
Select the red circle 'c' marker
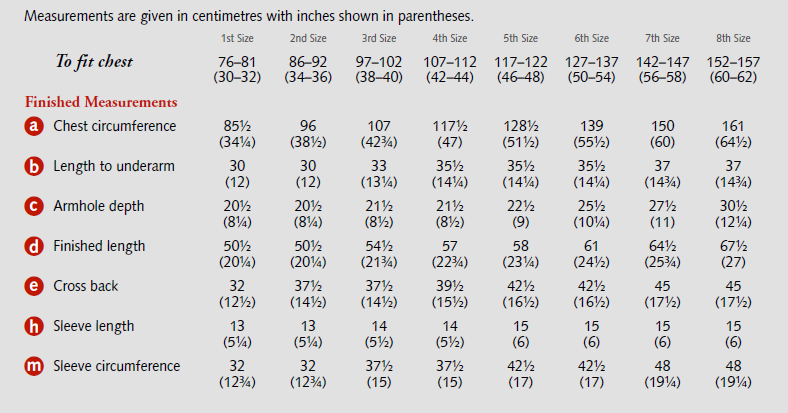pyautogui.click(x=35, y=207)
